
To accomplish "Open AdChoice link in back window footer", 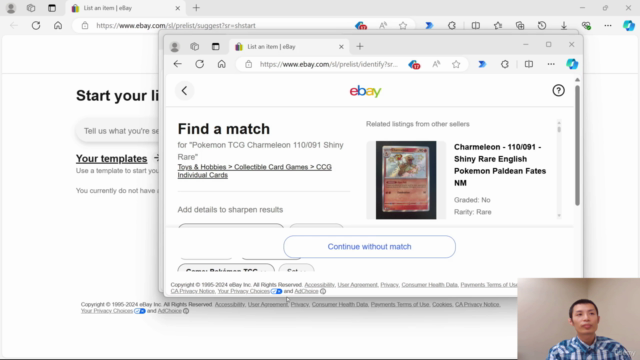I will (x=169, y=311).
